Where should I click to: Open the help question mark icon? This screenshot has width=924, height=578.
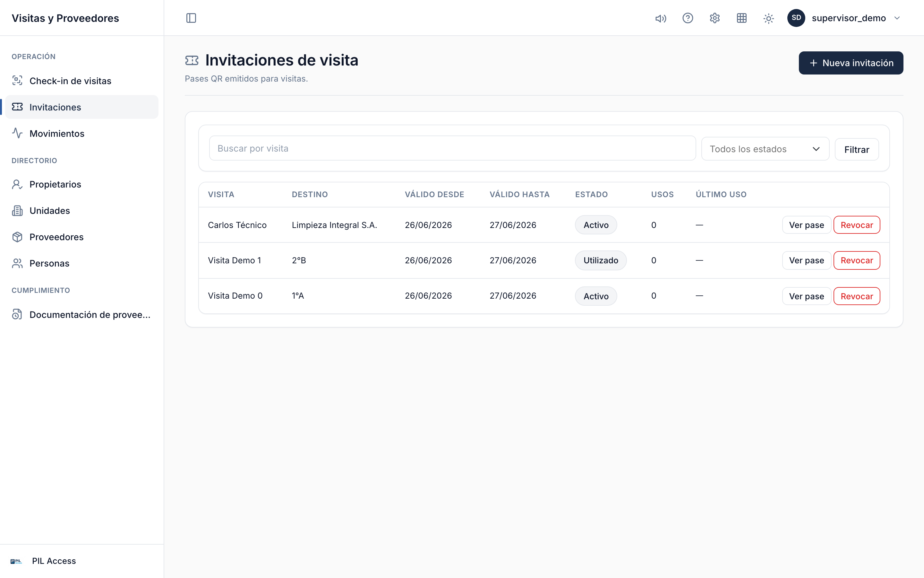point(688,18)
